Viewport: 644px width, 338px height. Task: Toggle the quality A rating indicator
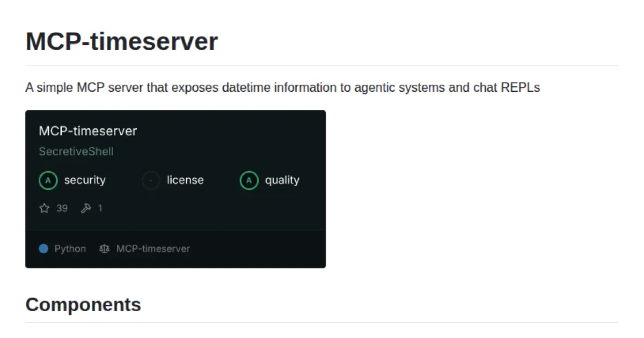(248, 180)
